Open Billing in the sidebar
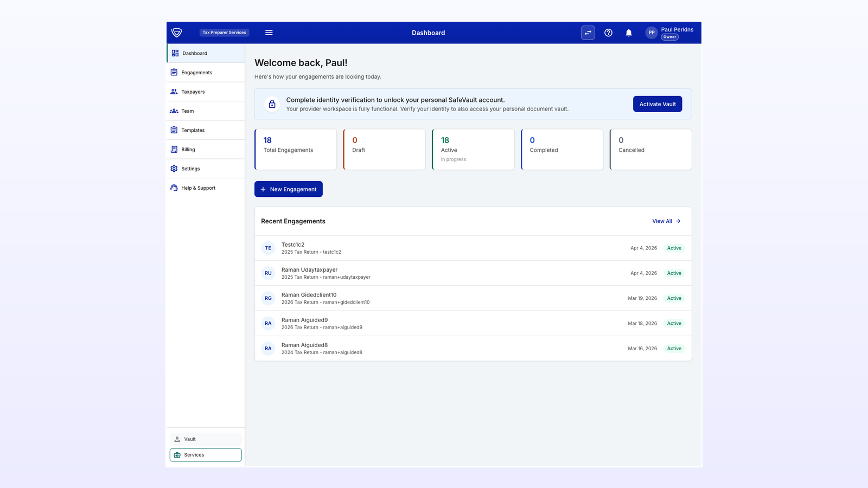Image resolution: width=868 pixels, height=488 pixels. point(206,150)
